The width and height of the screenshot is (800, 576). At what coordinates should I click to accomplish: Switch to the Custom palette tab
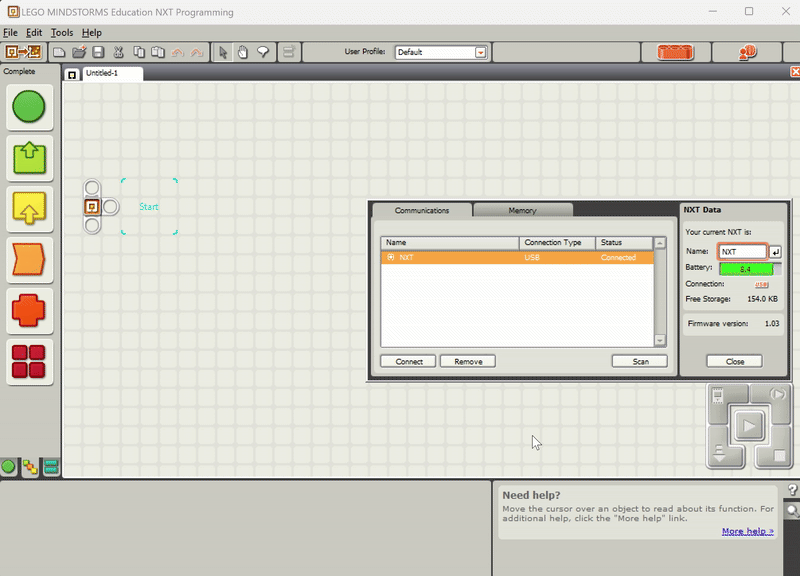pos(51,466)
